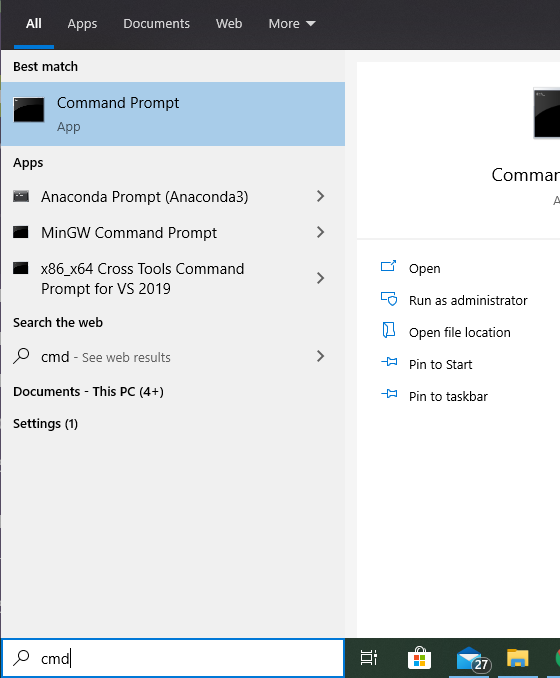The height and width of the screenshot is (678, 560).
Task: Click the Run as administrator shield icon
Action: coord(389,299)
